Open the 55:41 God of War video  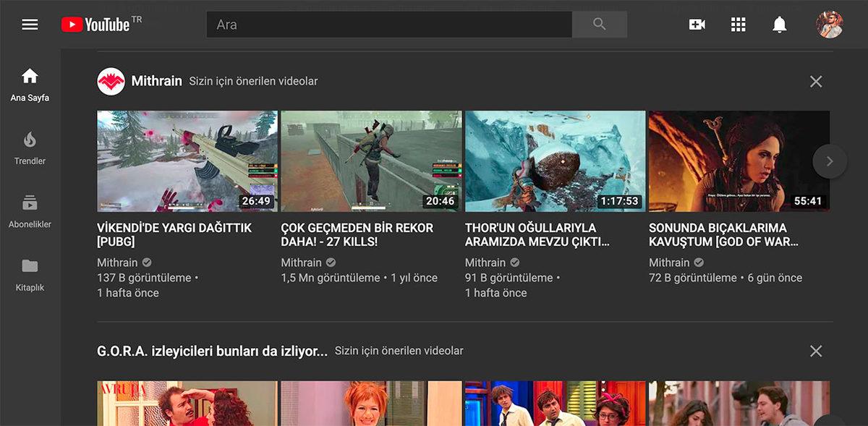tap(739, 161)
